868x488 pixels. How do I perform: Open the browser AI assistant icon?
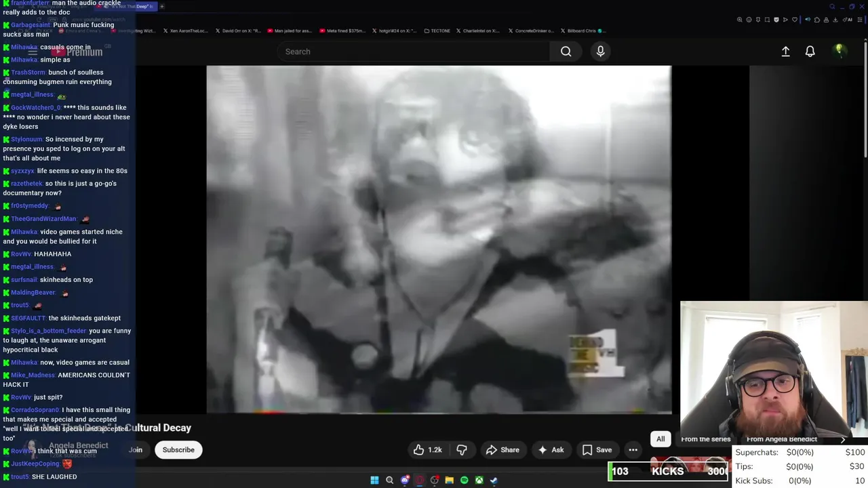click(x=848, y=20)
